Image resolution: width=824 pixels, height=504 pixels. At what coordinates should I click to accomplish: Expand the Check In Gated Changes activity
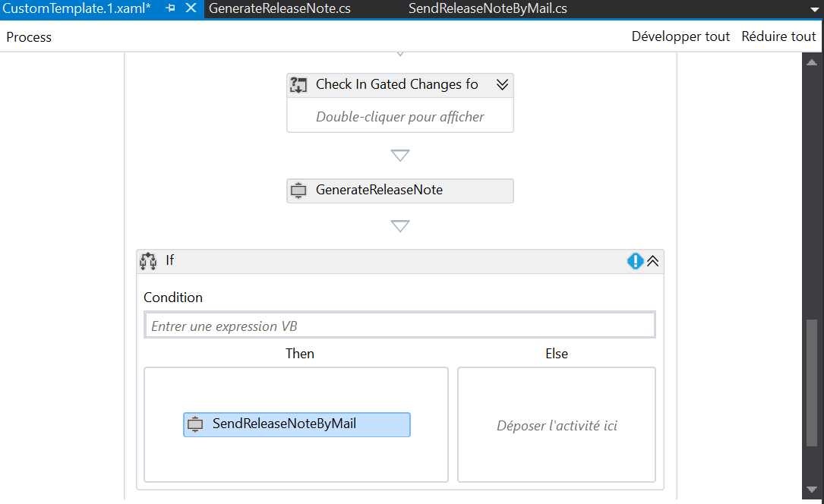point(503,84)
